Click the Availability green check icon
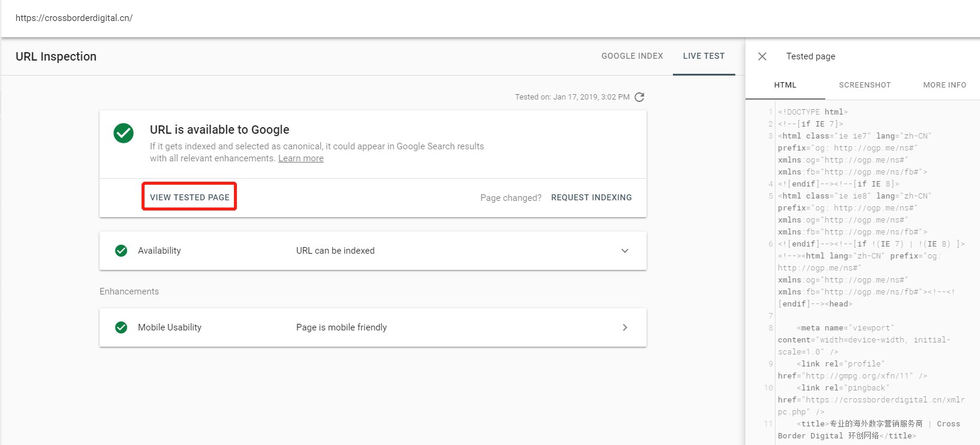Viewport: 980px width, 445px height. coord(121,251)
